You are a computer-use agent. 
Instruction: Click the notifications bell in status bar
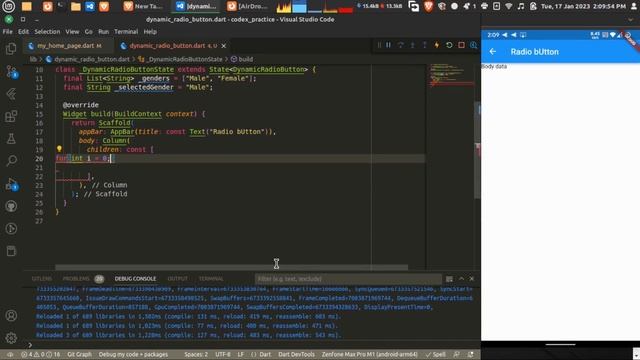tap(470, 354)
